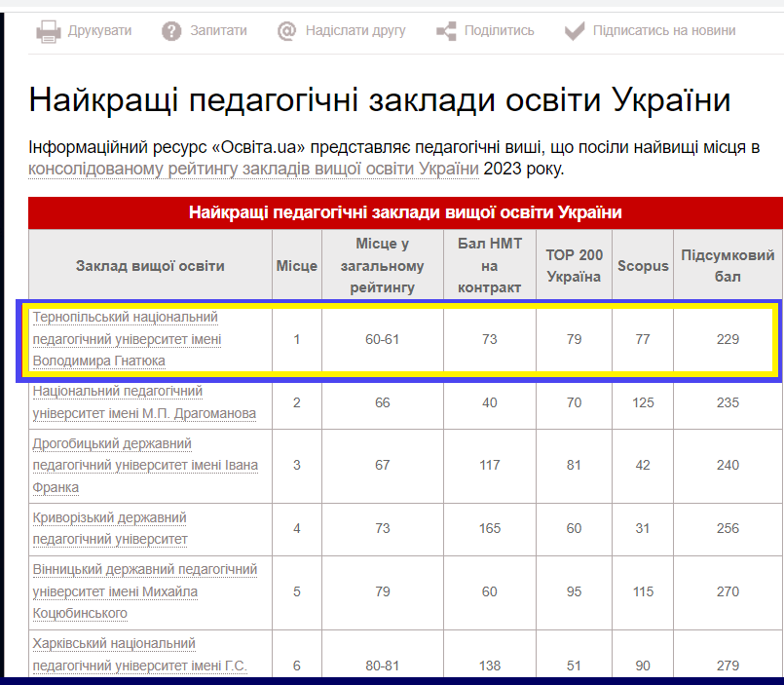784x685 pixels.
Task: Open Національний педагогічний університет Драгоманова link
Action: tap(144, 402)
